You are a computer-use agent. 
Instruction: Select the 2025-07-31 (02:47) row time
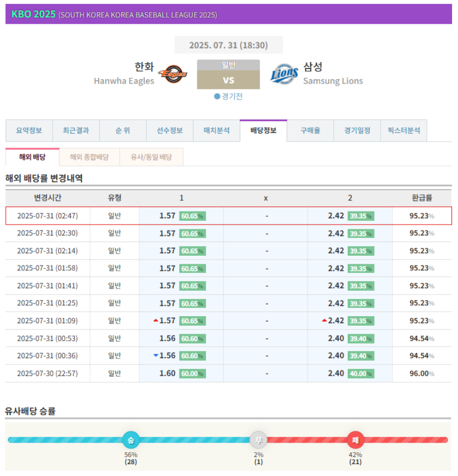[x=47, y=216]
